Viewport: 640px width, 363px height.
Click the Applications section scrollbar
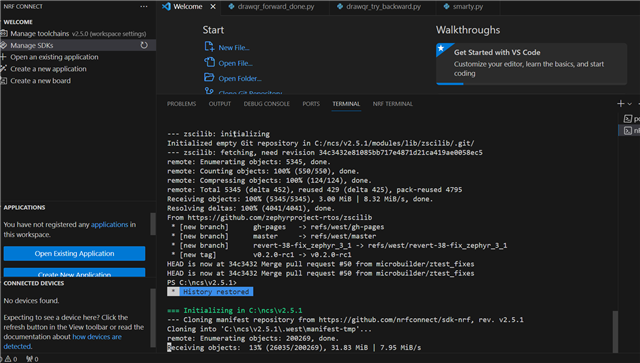(153, 224)
